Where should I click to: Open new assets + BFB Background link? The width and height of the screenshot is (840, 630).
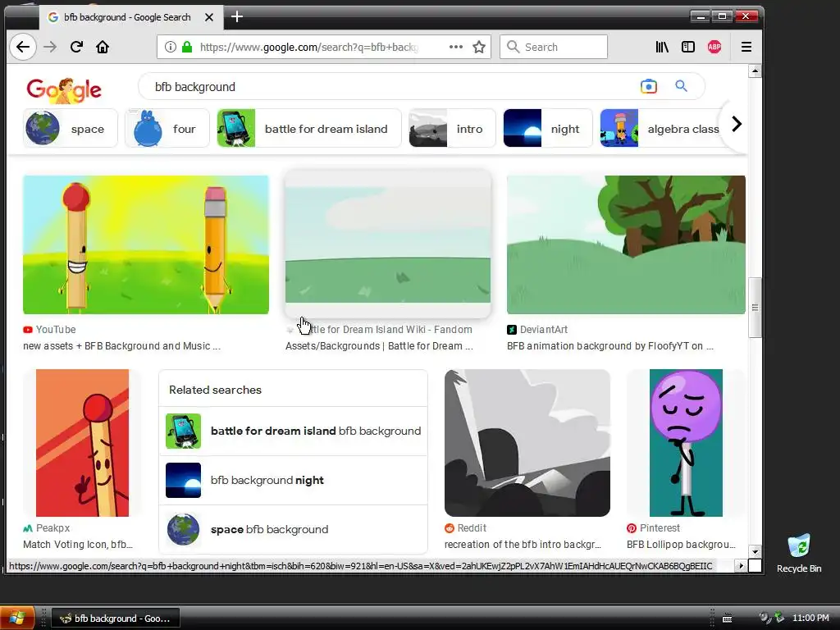(x=121, y=346)
